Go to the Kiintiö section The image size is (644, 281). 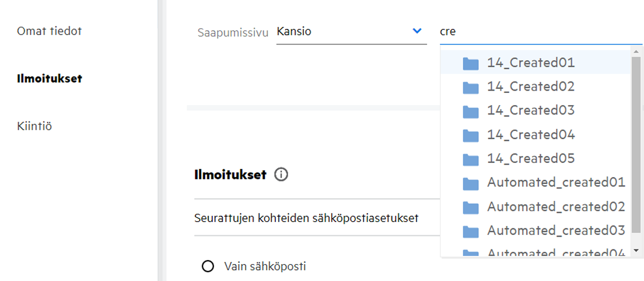pyautogui.click(x=34, y=126)
